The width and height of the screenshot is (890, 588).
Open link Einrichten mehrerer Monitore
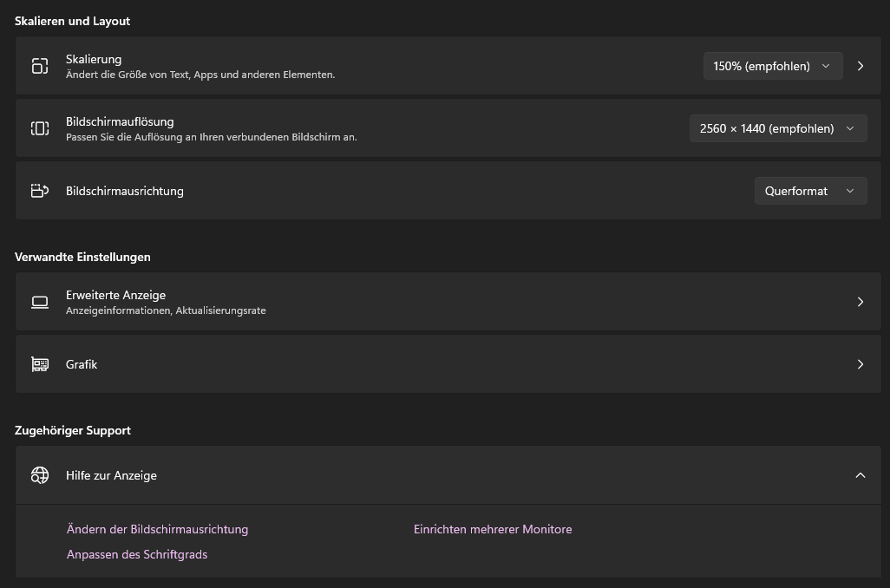pyautogui.click(x=493, y=529)
